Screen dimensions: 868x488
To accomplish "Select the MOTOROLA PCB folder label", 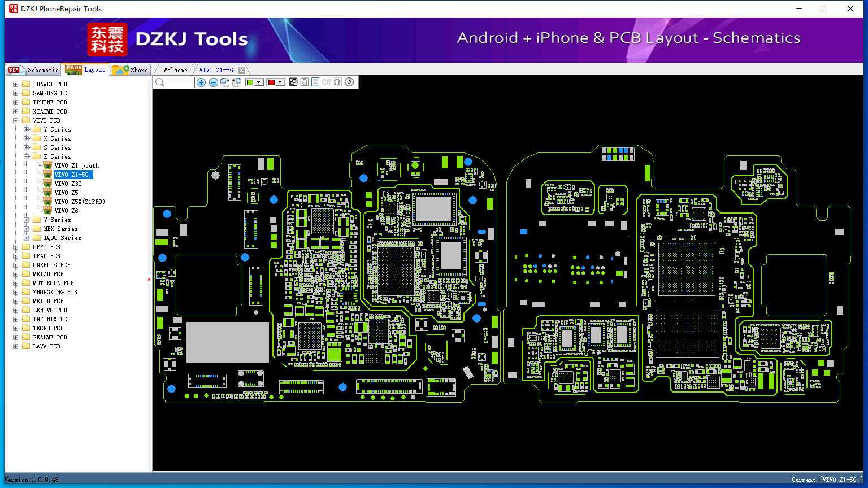I will coord(53,283).
